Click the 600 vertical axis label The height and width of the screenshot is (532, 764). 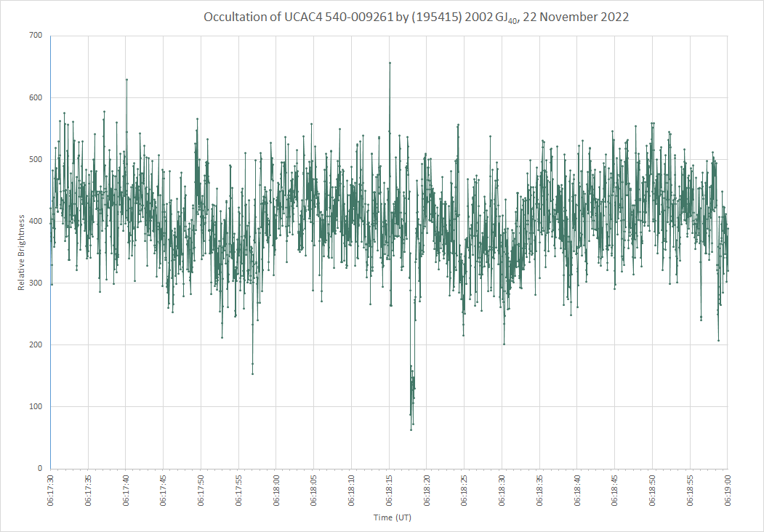click(x=36, y=97)
